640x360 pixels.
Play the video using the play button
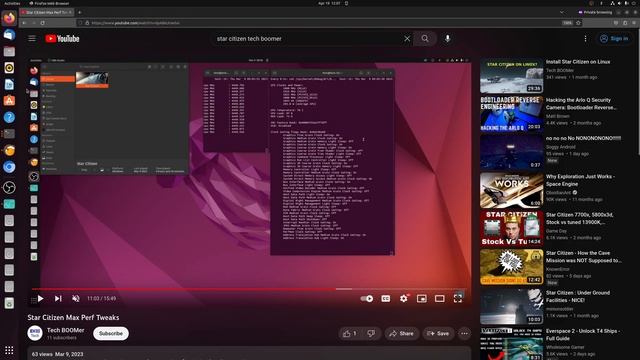click(40, 298)
